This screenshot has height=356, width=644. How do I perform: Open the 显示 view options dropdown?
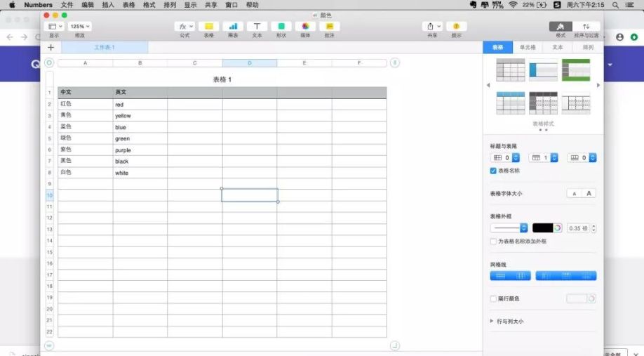click(55, 26)
